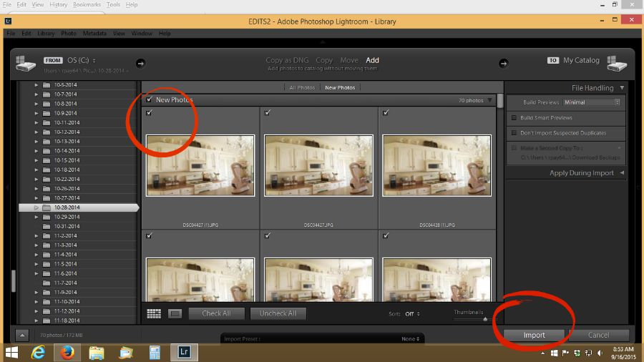
Task: Select folder 10-29-2014
Action: 67,217
